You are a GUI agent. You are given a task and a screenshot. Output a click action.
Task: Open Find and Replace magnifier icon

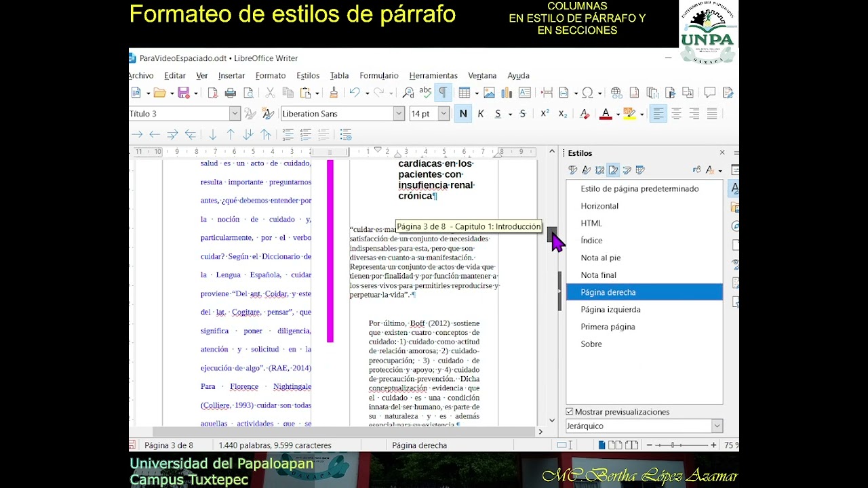408,93
